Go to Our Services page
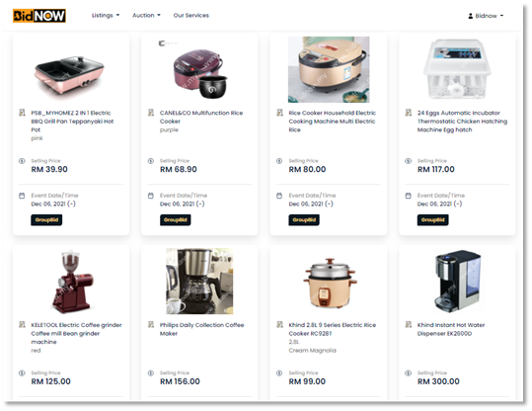This screenshot has width=532, height=411. coord(191,15)
